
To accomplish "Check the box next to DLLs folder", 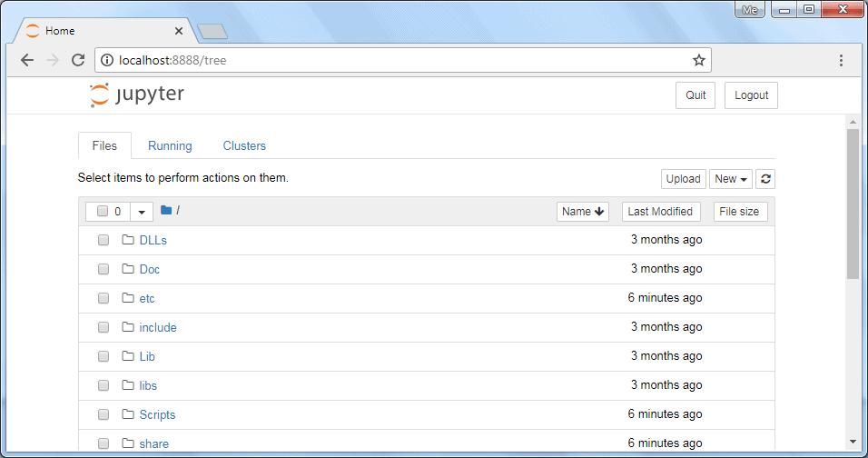I will pos(104,240).
